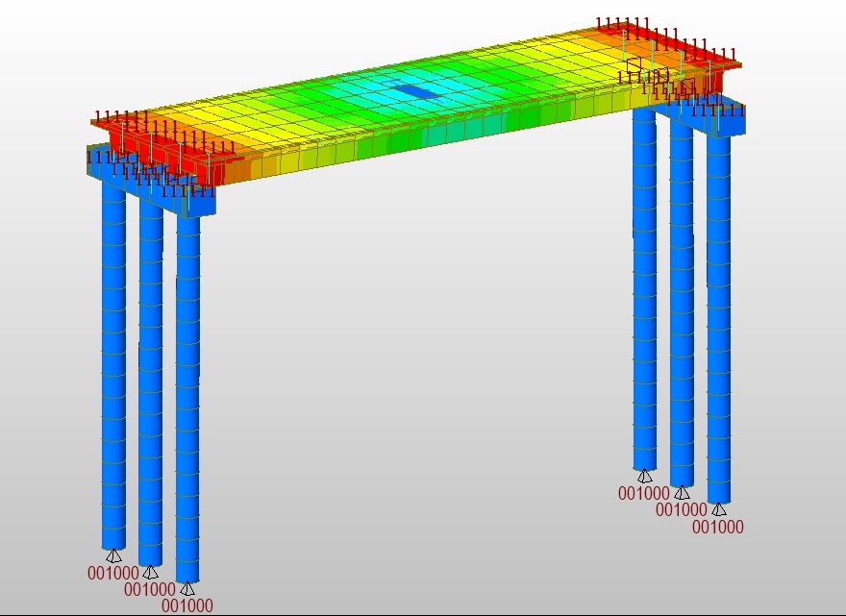Click the 001000 label below the front-left pile
Image resolution: width=846 pixels, height=616 pixels.
pos(187,606)
